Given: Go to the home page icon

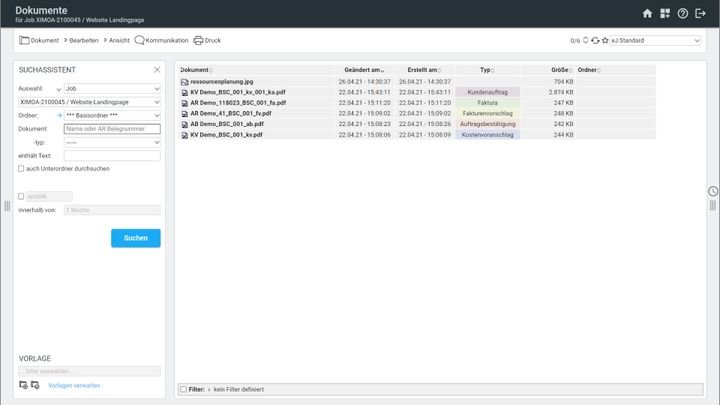Looking at the screenshot, I should pyautogui.click(x=647, y=13).
